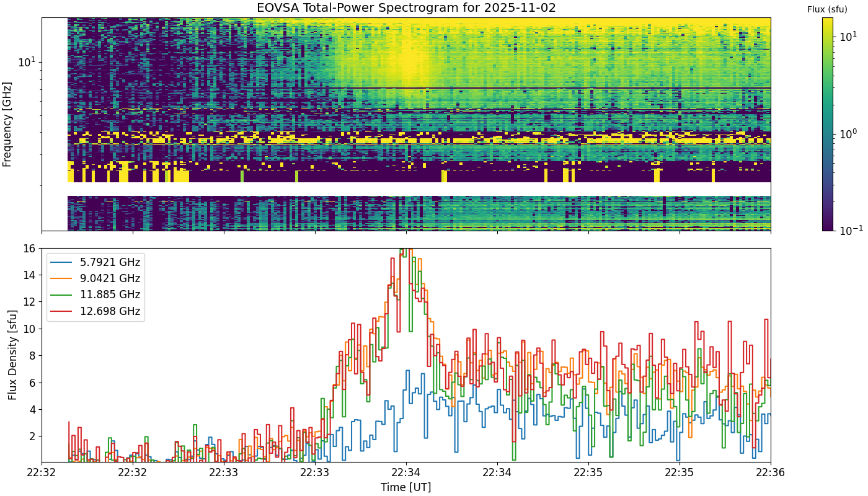868x496 pixels.
Task: Click the 22:36 time tick label
Action: click(771, 472)
